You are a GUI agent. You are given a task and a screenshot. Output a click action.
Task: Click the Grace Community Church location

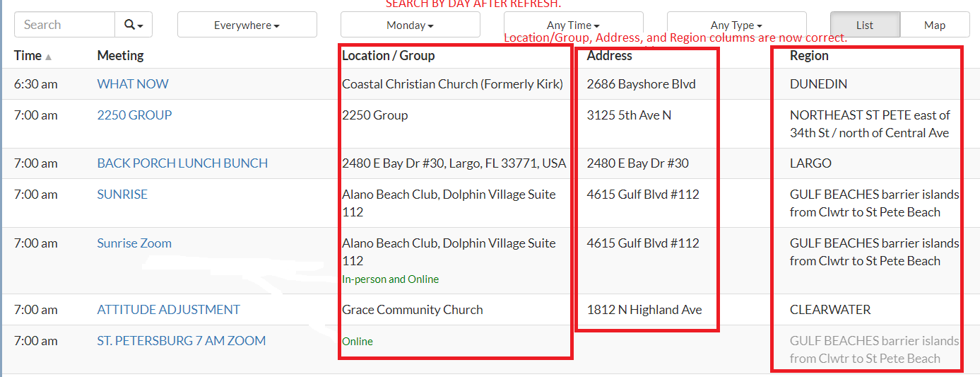pos(413,310)
